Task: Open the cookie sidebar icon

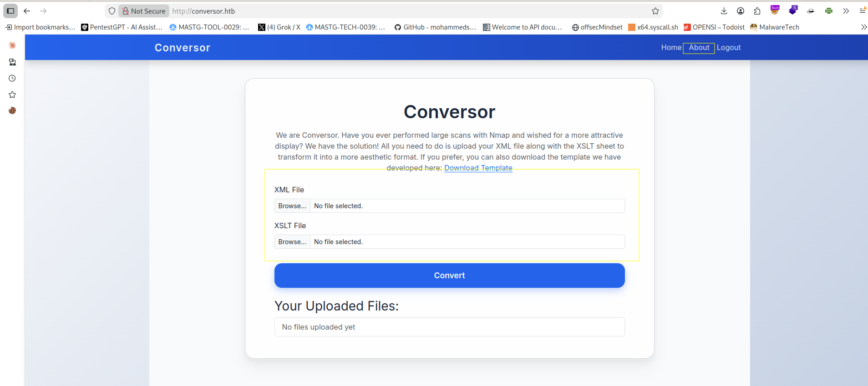Action: coord(12,110)
